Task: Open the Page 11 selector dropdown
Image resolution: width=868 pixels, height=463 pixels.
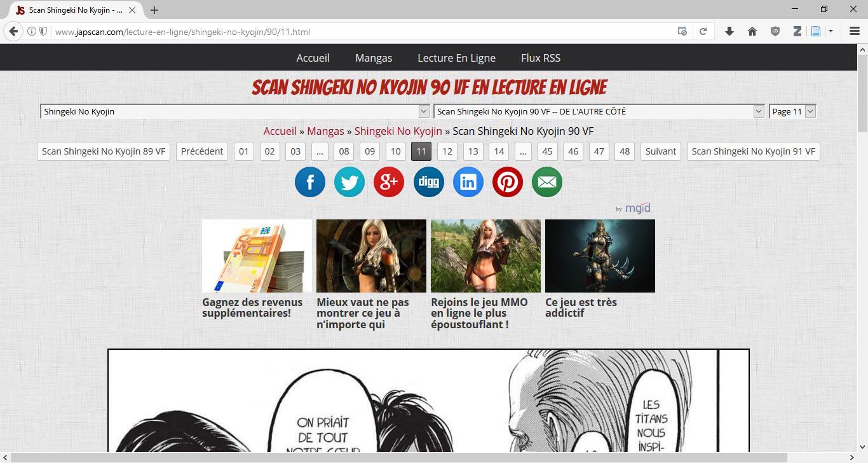Action: [792, 111]
